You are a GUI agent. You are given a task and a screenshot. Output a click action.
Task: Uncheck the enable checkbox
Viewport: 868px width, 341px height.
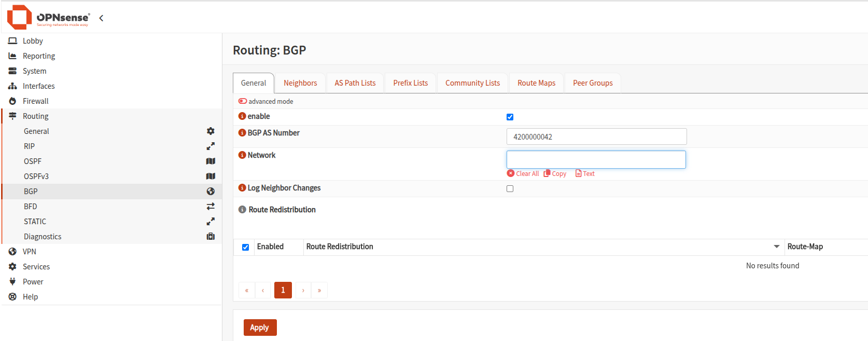tap(510, 117)
